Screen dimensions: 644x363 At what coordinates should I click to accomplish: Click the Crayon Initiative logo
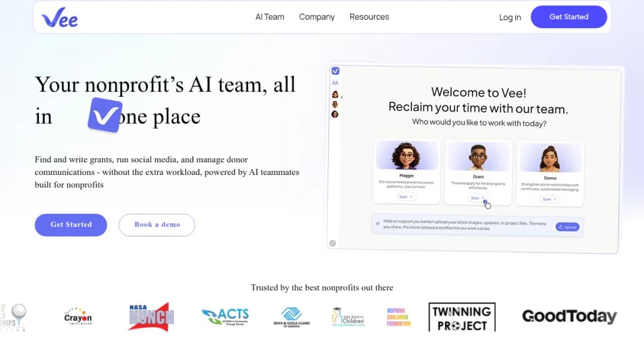[x=78, y=316]
